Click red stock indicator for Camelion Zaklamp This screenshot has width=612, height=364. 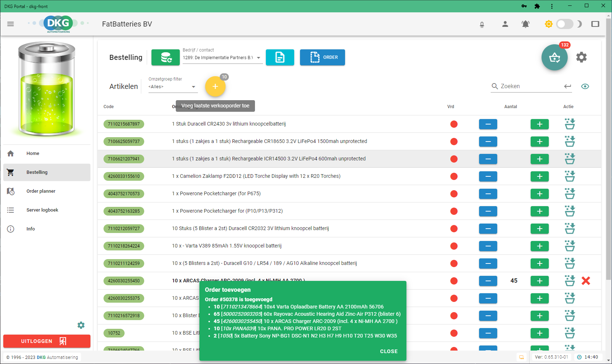click(454, 176)
